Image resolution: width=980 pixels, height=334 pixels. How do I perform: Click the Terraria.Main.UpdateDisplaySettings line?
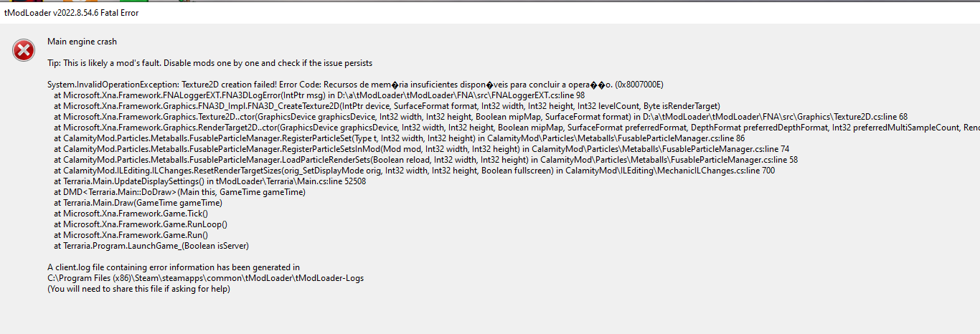pos(209,181)
